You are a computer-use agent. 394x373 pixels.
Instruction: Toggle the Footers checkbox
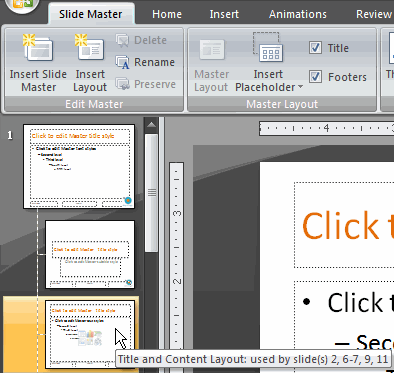[315, 77]
